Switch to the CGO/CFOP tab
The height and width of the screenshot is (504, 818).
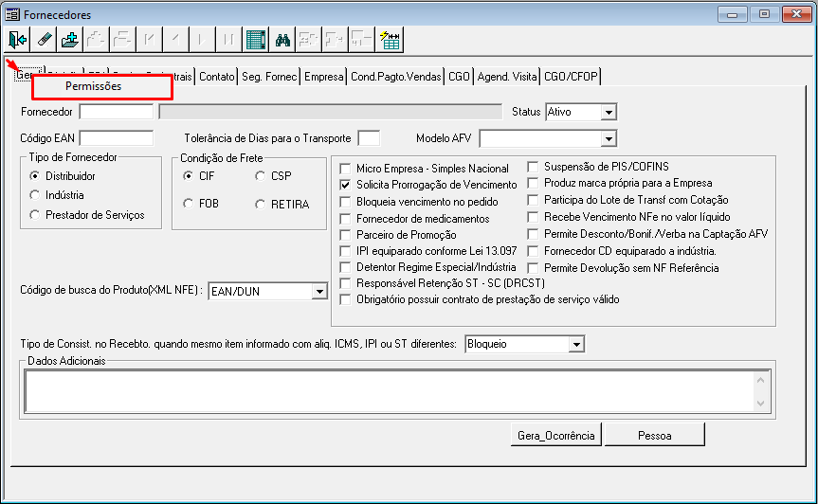click(x=571, y=77)
